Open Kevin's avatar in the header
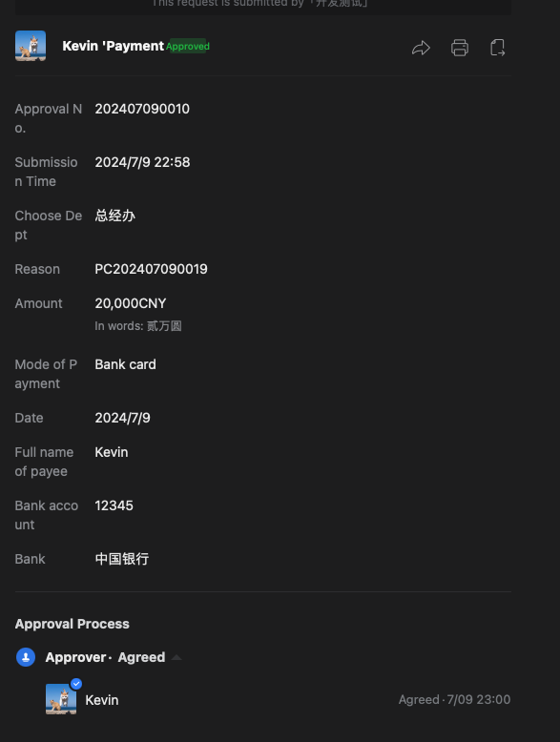Screen dimensions: 560x742 click(x=31, y=46)
